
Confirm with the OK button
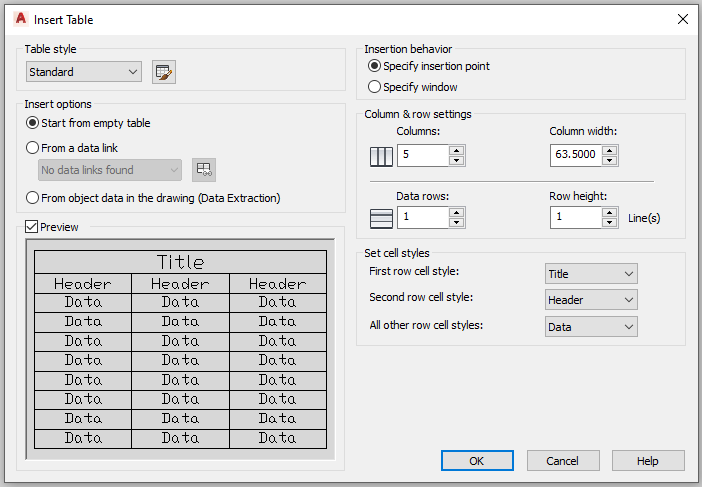pos(477,461)
